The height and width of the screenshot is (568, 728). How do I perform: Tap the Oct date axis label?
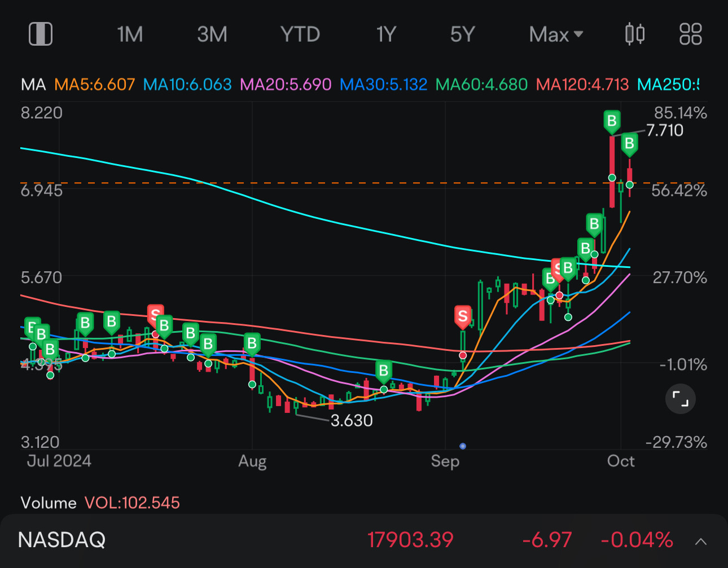pyautogui.click(x=621, y=461)
